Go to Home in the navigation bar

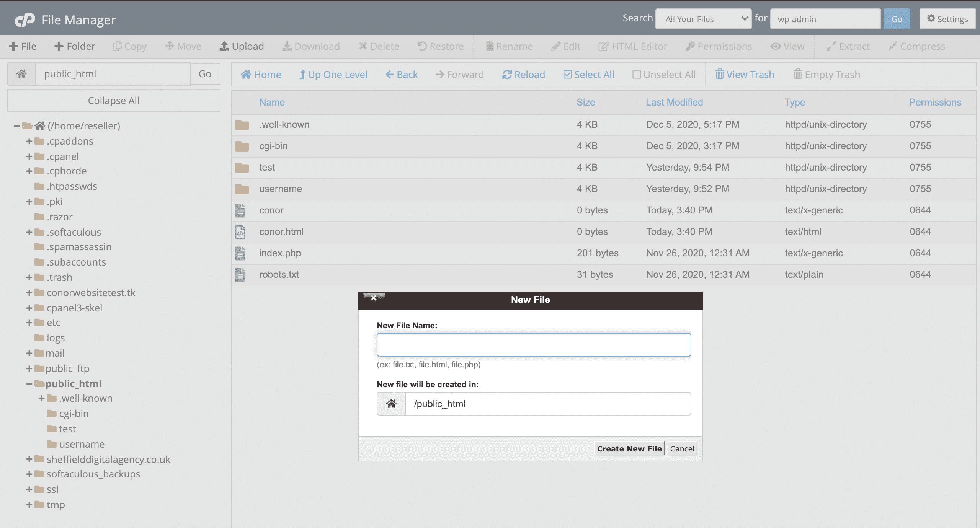(261, 75)
